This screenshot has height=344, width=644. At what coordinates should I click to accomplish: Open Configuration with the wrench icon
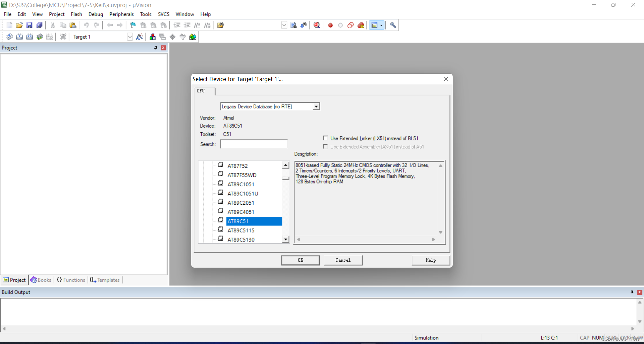[393, 25]
